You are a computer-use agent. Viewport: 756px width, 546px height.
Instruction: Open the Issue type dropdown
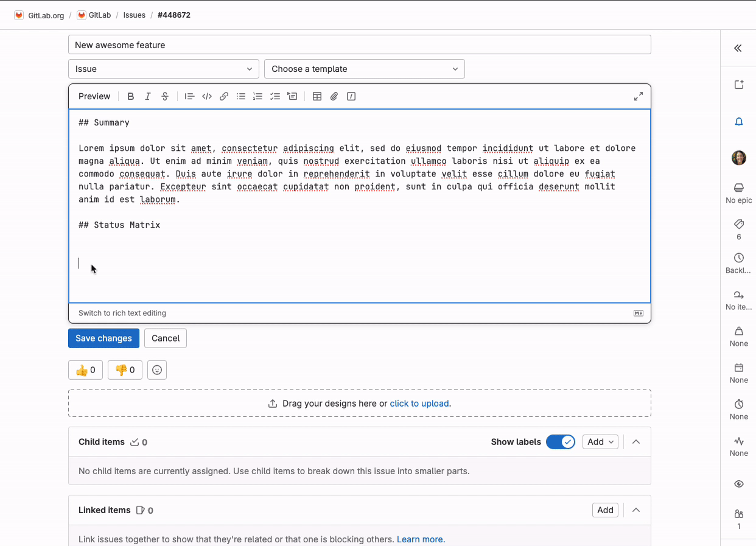164,69
